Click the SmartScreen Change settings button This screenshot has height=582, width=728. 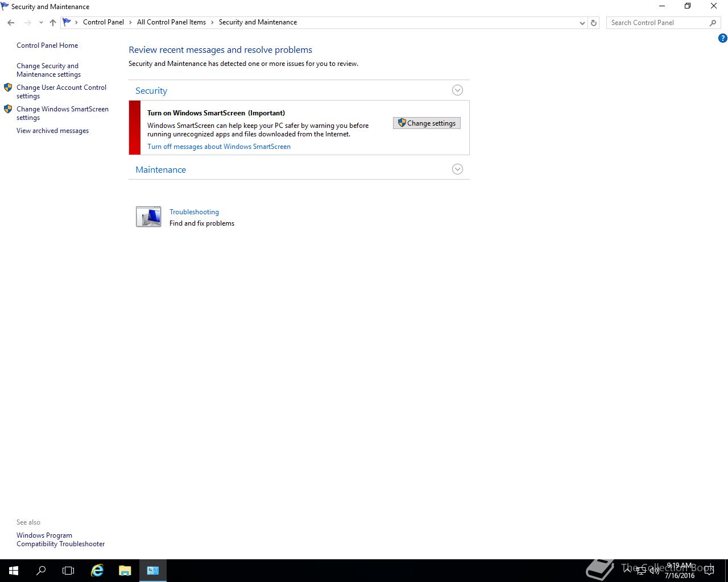[427, 123]
